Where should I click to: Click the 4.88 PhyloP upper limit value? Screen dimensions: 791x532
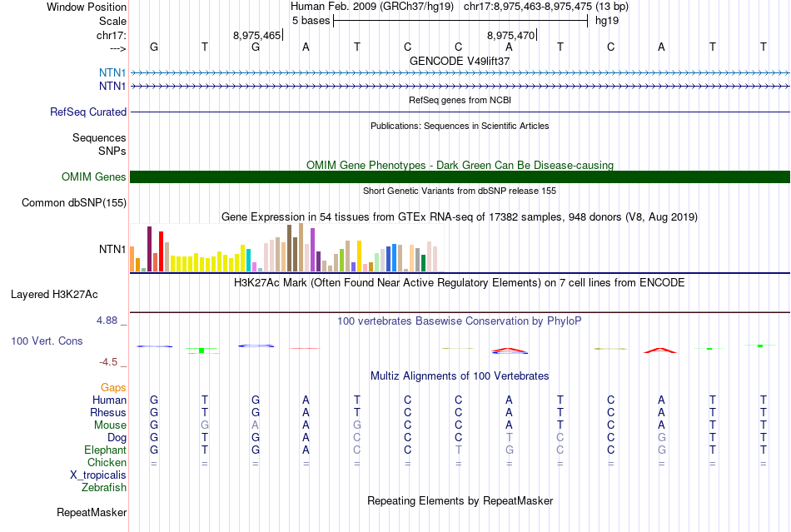[107, 321]
